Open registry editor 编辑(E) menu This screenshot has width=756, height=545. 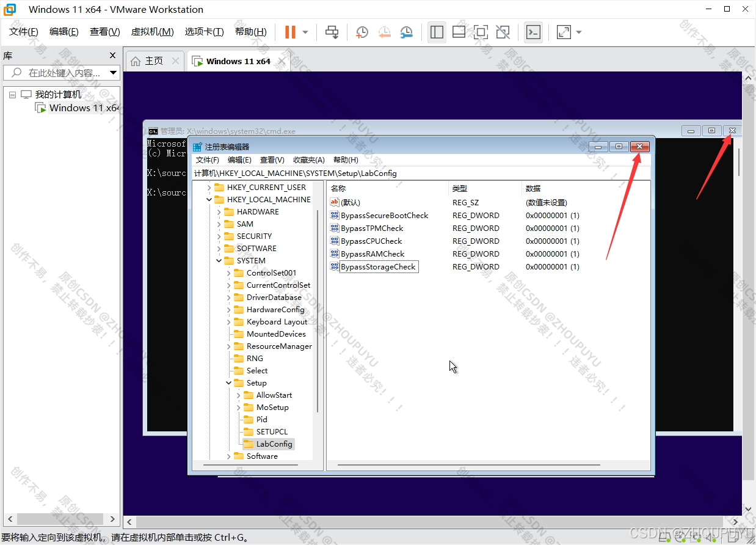(239, 160)
